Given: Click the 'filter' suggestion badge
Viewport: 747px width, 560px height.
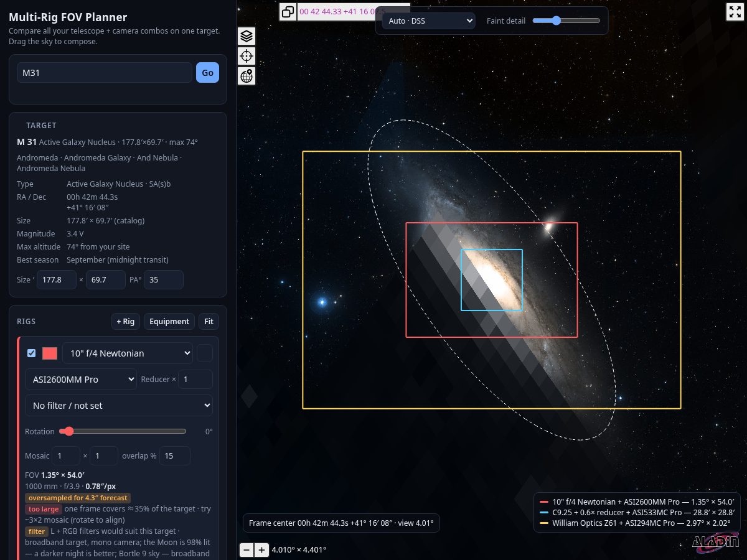Looking at the screenshot, I should pos(37,531).
